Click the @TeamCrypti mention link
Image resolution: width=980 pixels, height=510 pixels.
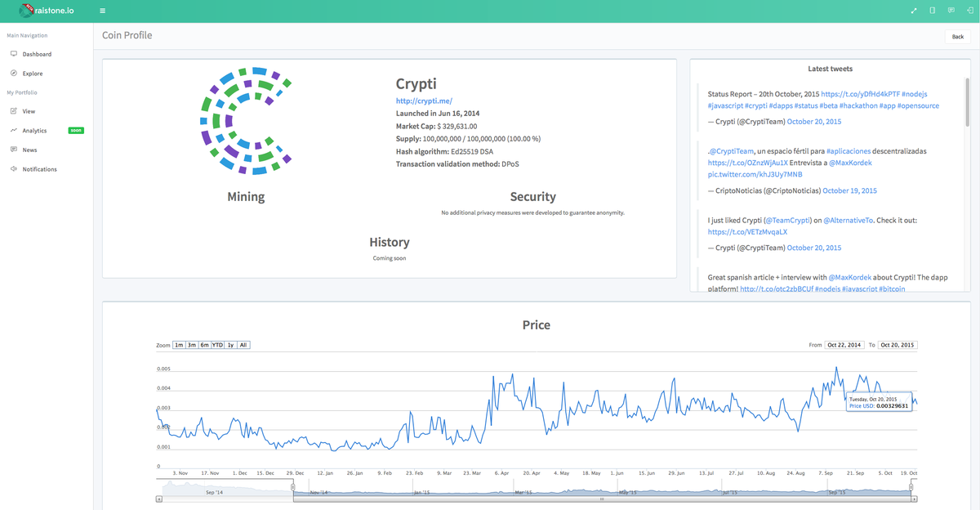coord(787,220)
